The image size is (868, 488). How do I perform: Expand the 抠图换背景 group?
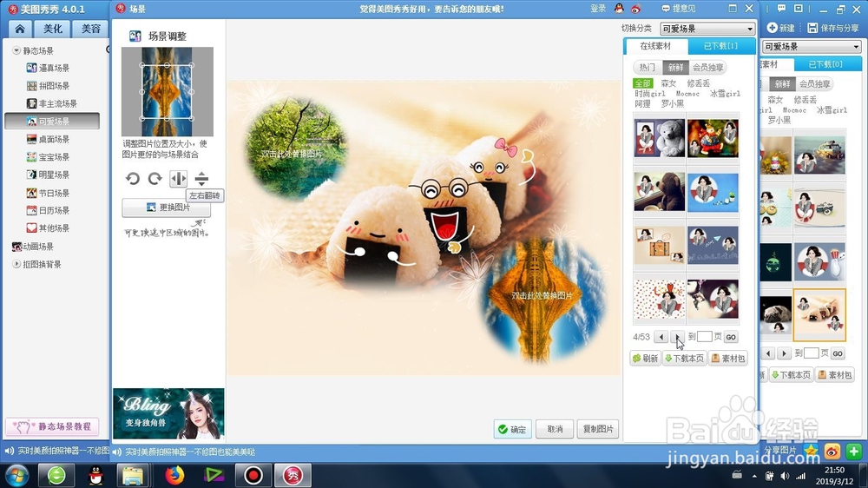click(x=16, y=264)
